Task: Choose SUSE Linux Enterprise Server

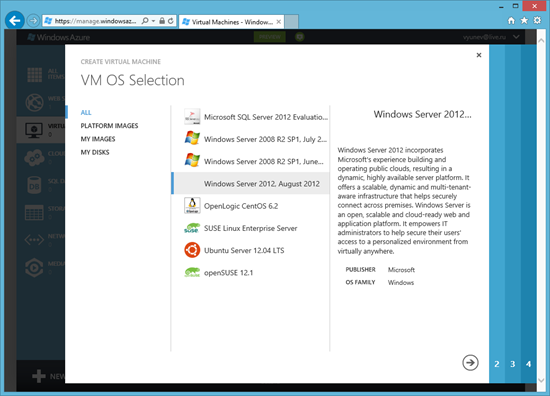Action: (x=251, y=228)
